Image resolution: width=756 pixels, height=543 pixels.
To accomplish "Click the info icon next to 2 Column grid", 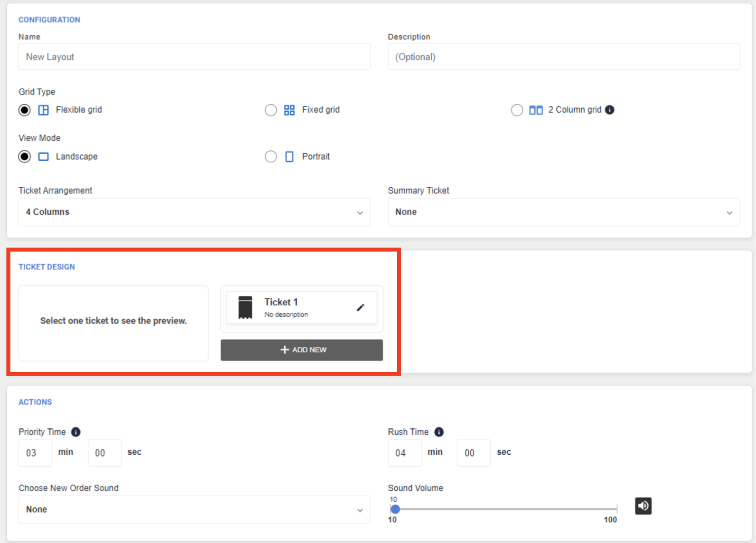I will click(x=610, y=110).
